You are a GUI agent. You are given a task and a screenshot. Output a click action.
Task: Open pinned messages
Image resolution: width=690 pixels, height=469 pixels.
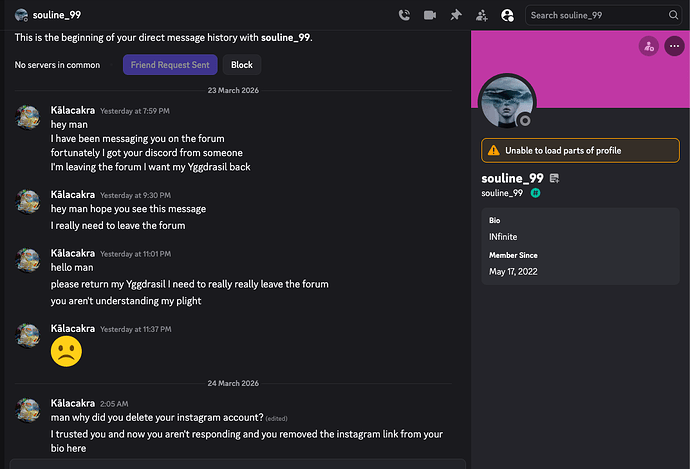pyautogui.click(x=456, y=15)
